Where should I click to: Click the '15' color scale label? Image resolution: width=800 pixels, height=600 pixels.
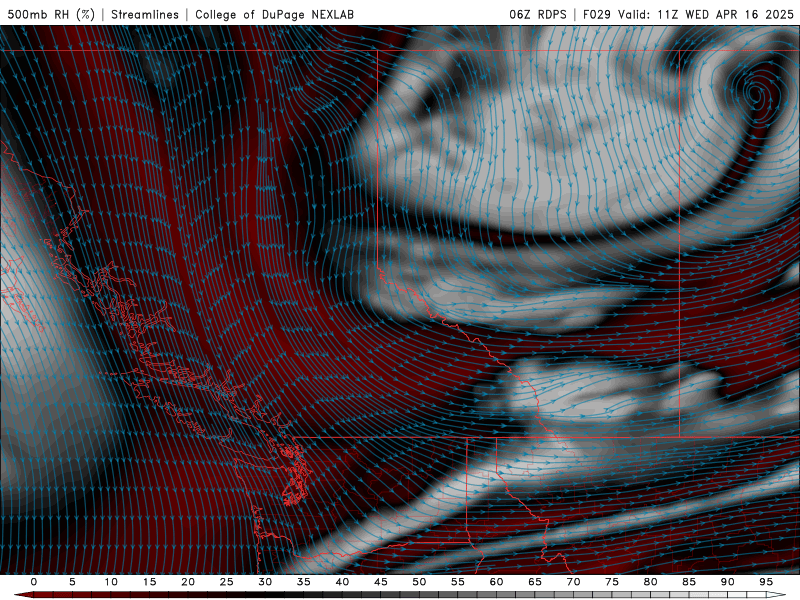point(149,582)
